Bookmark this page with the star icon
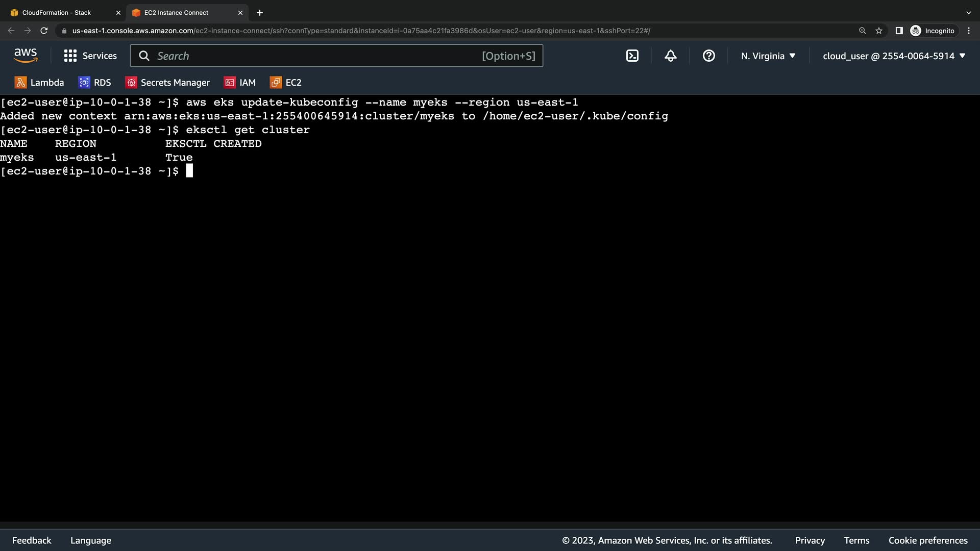This screenshot has width=980, height=551. 878,31
